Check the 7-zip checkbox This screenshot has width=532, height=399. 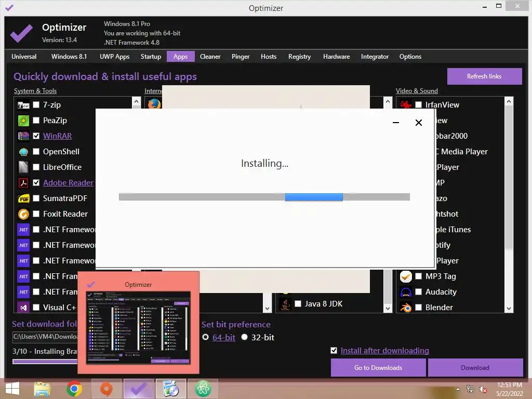(x=36, y=105)
